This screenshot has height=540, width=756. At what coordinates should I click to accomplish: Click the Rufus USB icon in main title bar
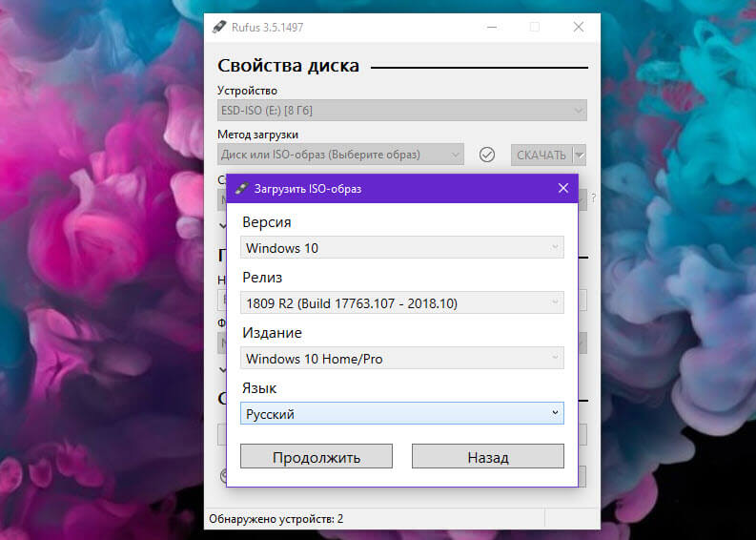[x=219, y=27]
